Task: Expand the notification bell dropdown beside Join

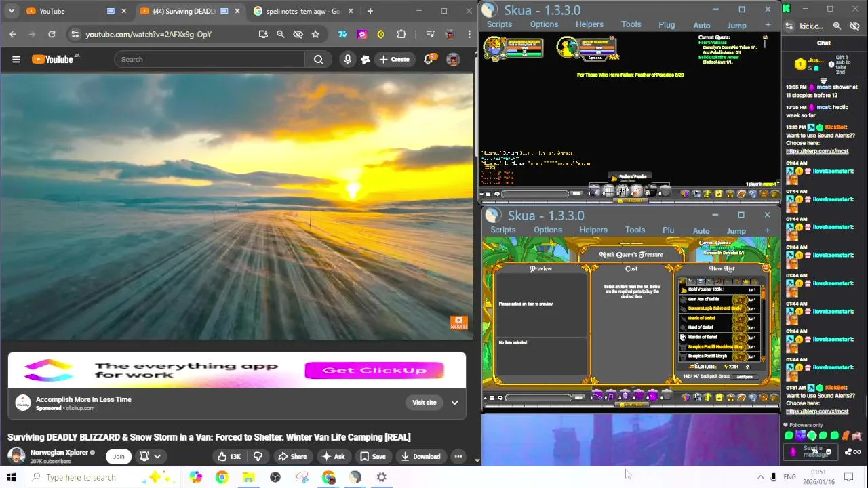Action: tap(151, 456)
